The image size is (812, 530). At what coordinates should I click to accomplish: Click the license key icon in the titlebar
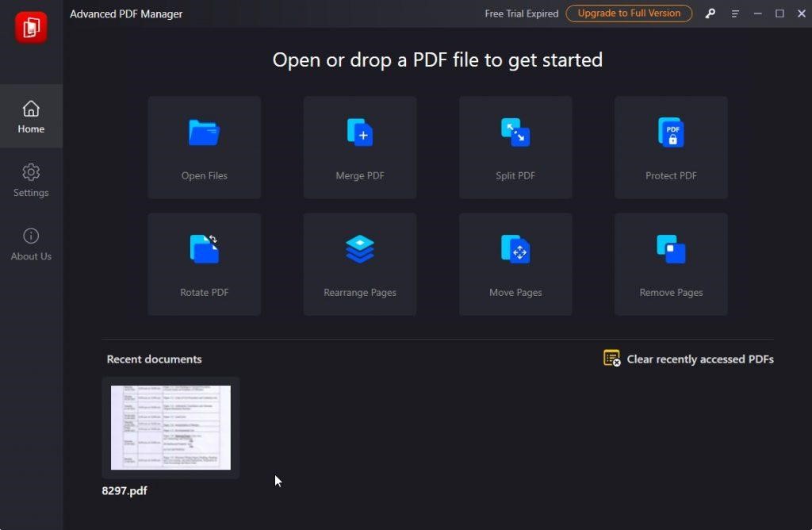[710, 13]
